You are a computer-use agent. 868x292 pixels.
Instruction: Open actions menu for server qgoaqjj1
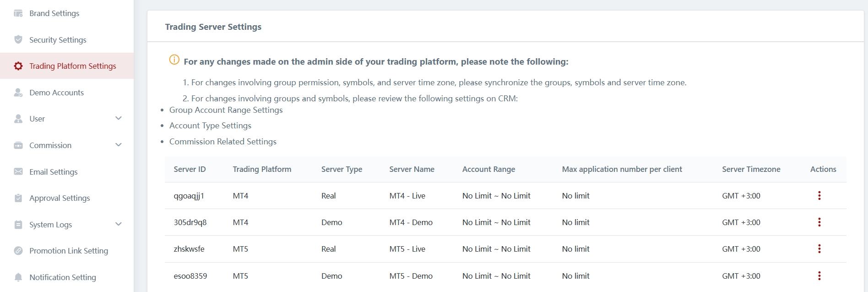click(819, 196)
